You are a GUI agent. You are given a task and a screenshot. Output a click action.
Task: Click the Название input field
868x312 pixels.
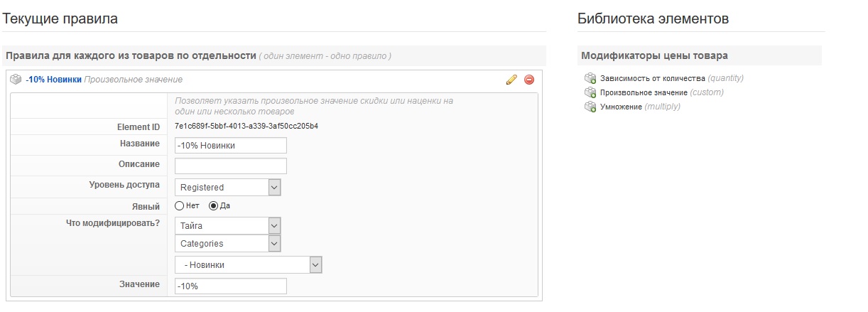230,145
